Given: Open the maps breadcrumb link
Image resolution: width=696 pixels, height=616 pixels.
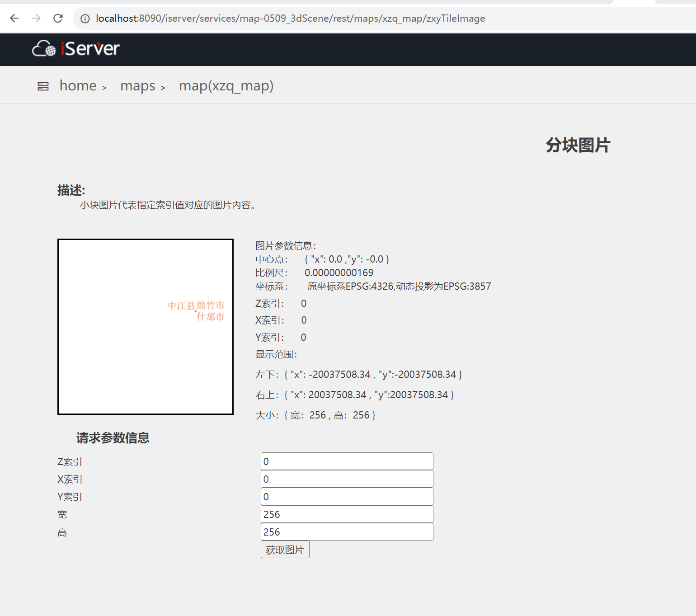Looking at the screenshot, I should point(137,85).
